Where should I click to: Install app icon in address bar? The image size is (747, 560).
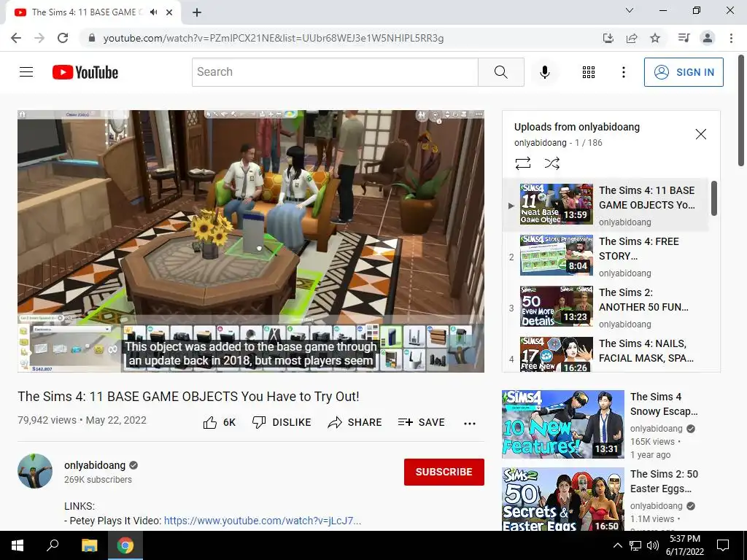point(608,38)
